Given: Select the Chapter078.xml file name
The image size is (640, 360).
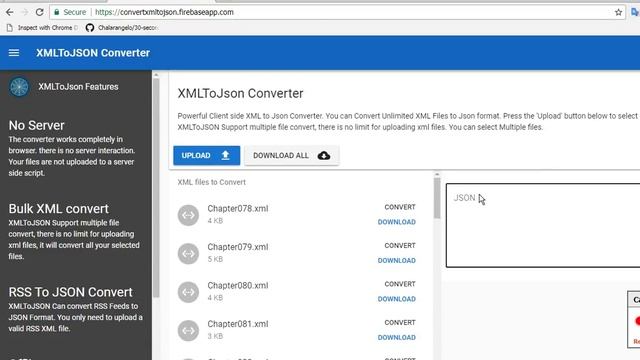Looking at the screenshot, I should tap(238, 209).
